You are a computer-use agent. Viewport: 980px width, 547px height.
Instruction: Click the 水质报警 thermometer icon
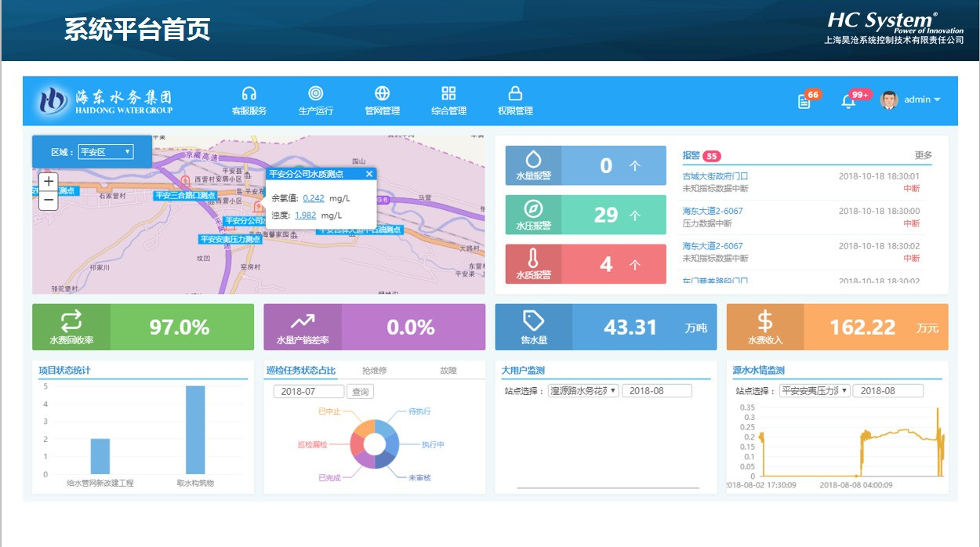coord(533,259)
